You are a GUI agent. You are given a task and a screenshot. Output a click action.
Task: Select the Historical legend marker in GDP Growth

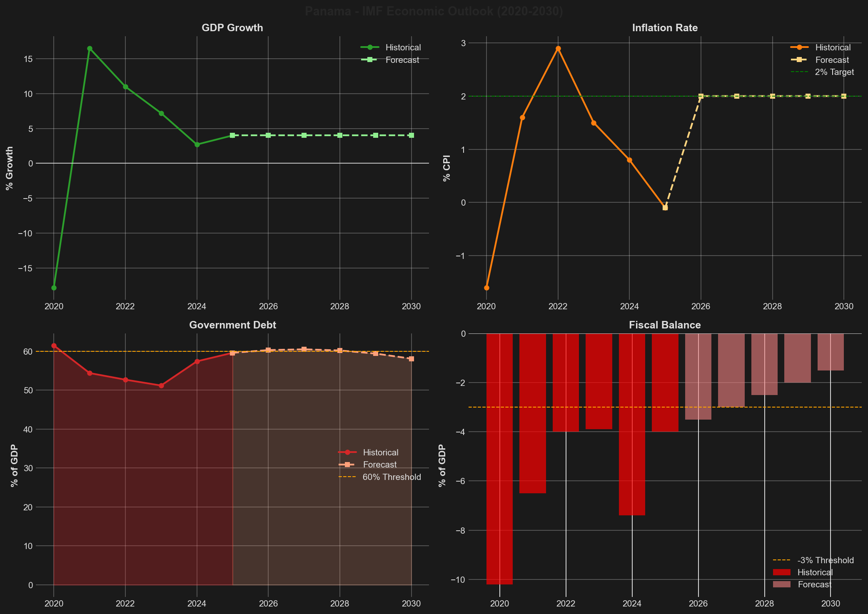[x=370, y=47]
